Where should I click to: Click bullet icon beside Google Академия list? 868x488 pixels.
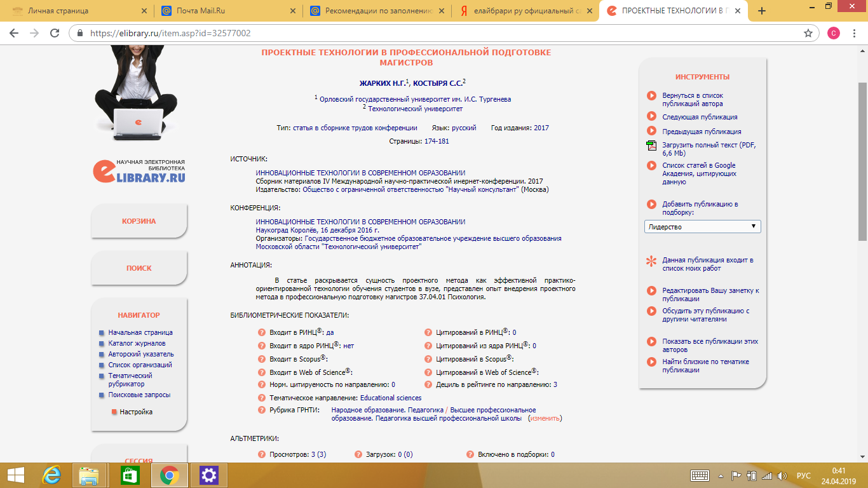coord(651,165)
